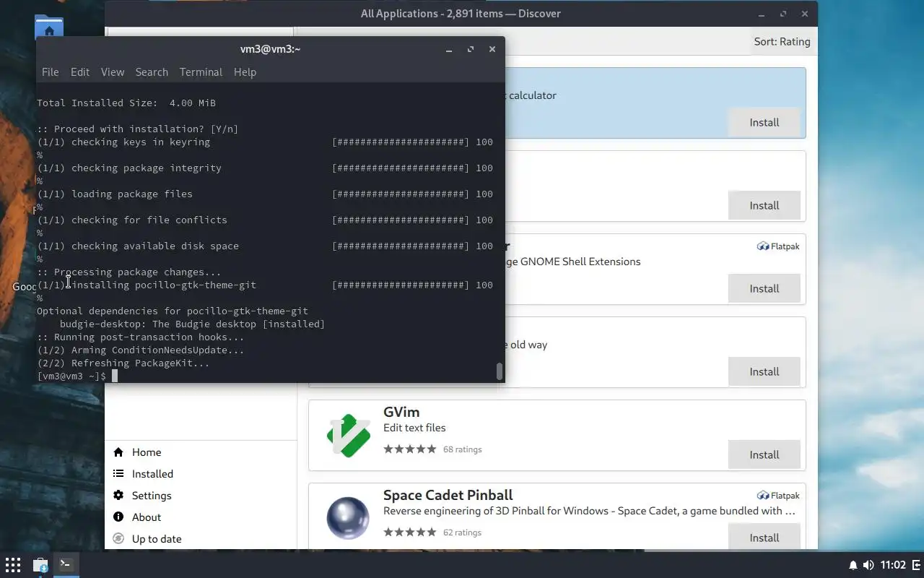The width and height of the screenshot is (924, 578).
Task: Click Install on the second app card
Action: click(x=764, y=206)
